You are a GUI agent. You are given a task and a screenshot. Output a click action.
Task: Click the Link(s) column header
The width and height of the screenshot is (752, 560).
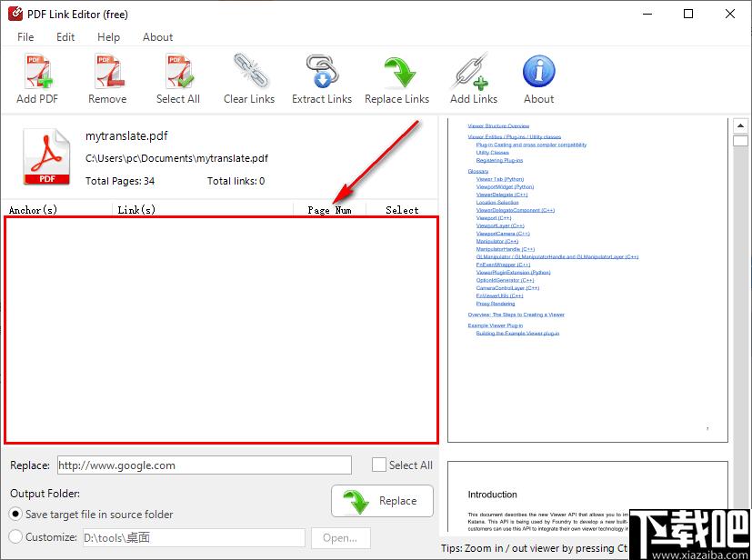[x=136, y=209]
